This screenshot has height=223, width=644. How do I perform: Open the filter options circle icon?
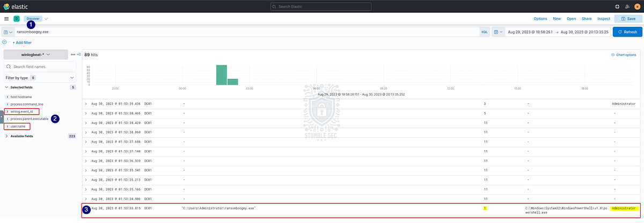click(x=4, y=42)
